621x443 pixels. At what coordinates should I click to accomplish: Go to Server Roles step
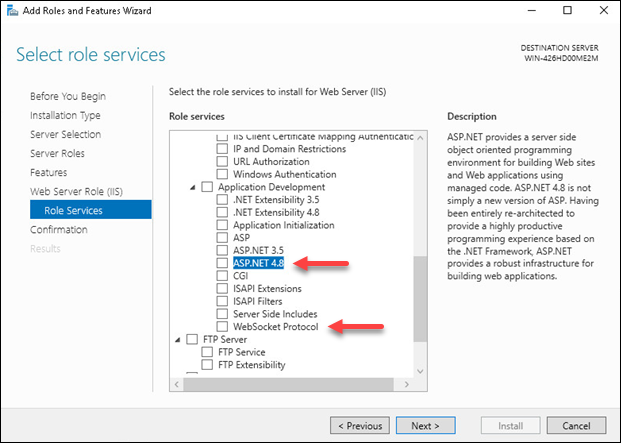pyautogui.click(x=57, y=153)
